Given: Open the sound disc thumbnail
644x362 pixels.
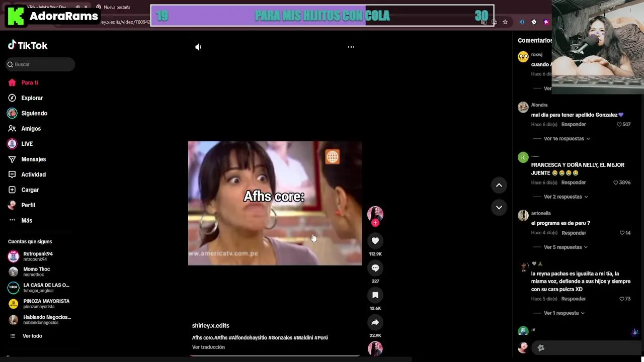Looking at the screenshot, I should [x=375, y=348].
